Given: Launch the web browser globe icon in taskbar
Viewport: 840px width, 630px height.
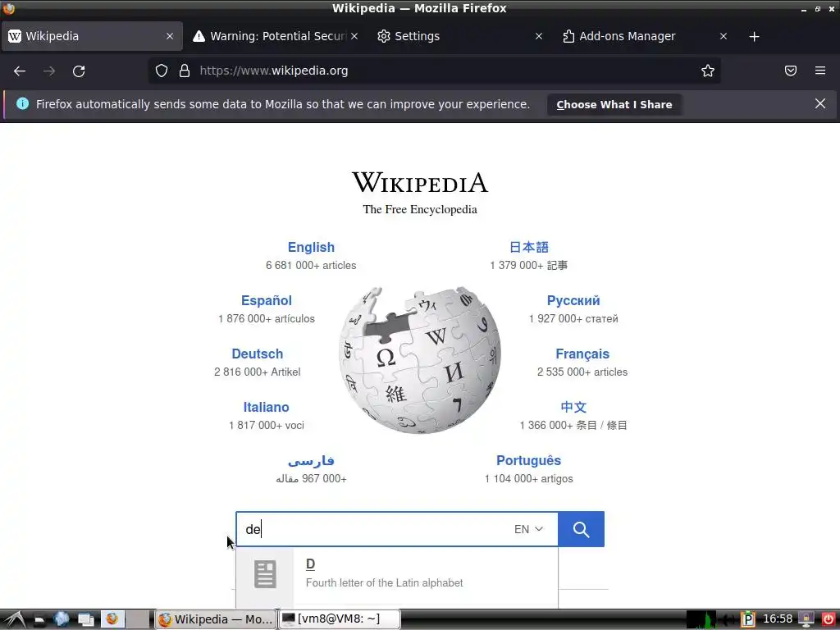Looking at the screenshot, I should pos(62,619).
